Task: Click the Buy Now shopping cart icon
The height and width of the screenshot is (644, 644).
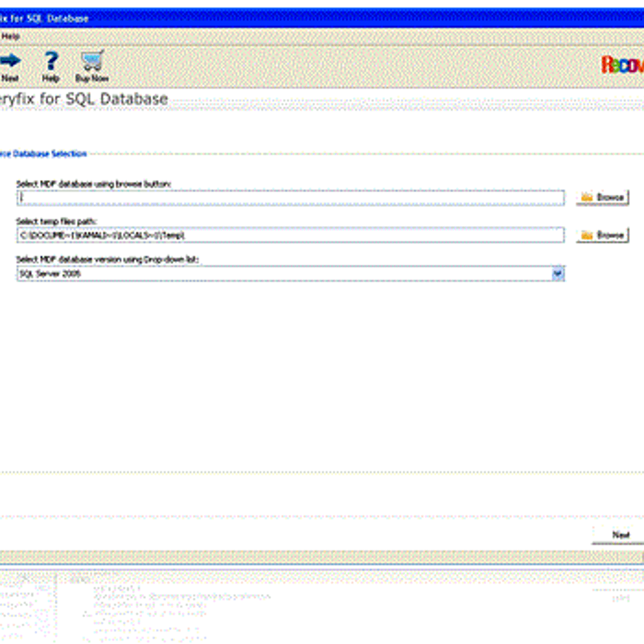Action: tap(92, 61)
